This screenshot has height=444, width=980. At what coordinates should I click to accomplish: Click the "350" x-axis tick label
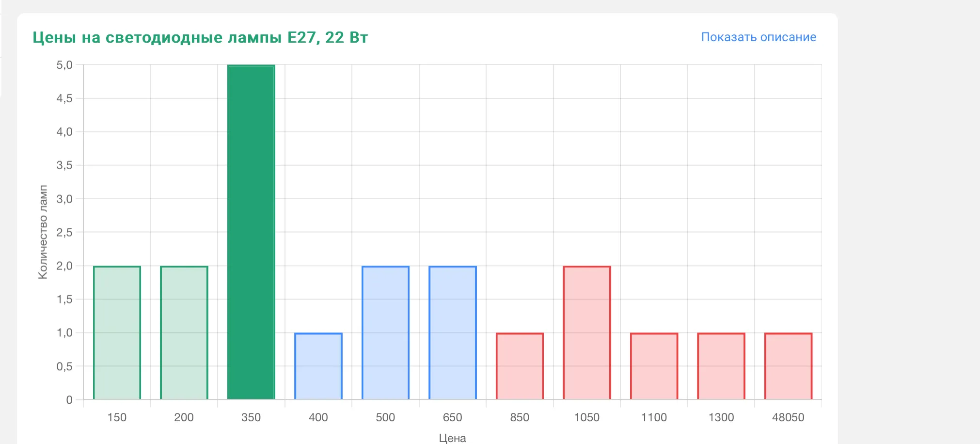click(251, 417)
